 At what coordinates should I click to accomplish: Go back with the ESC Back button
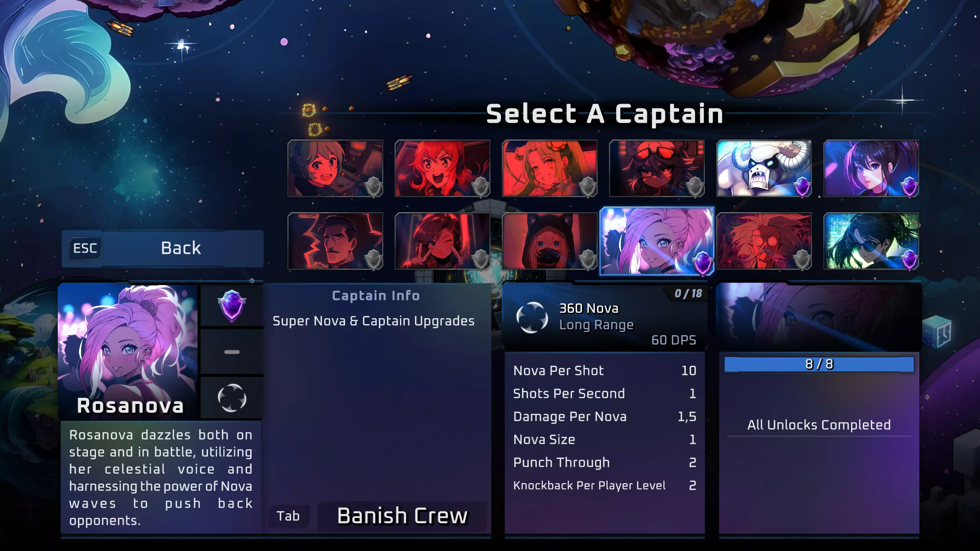pyautogui.click(x=162, y=248)
